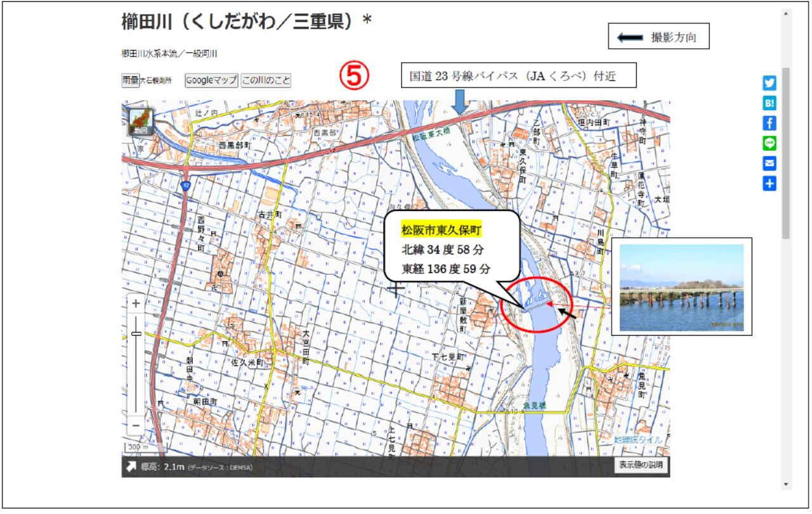The image size is (812, 514).
Task: Share the page on Twitter
Action: pyautogui.click(x=769, y=83)
